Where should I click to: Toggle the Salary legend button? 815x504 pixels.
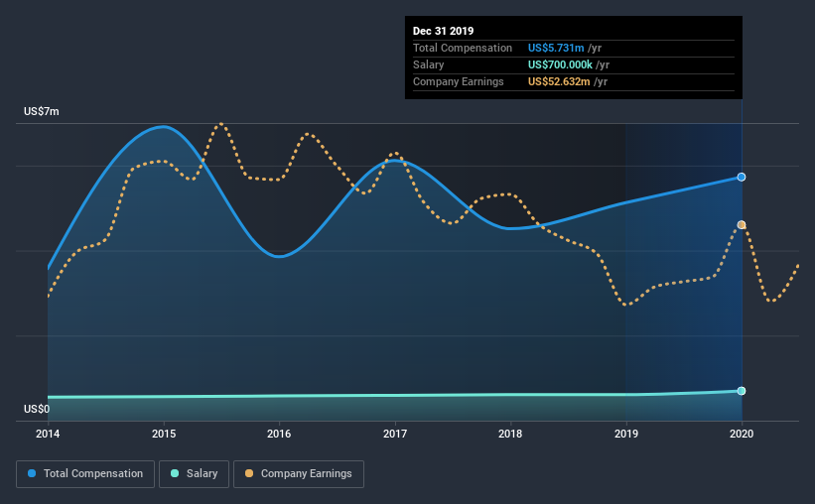[x=194, y=474]
